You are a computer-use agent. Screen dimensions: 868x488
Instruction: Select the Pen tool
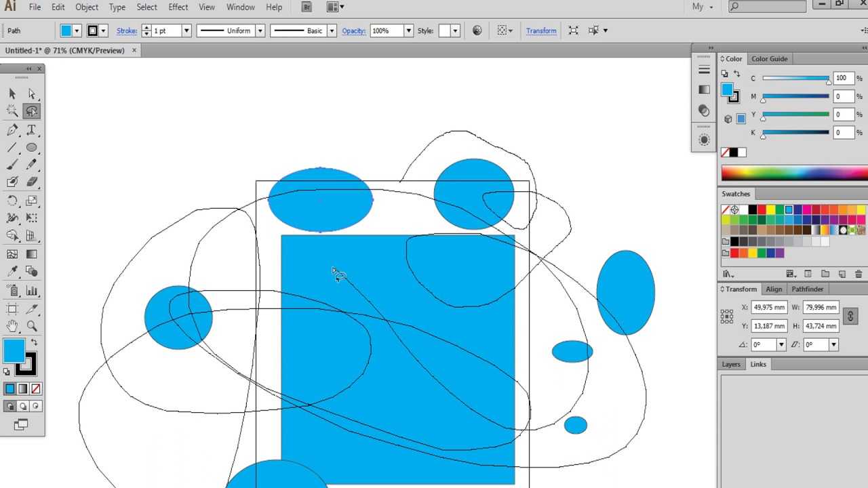(x=12, y=130)
